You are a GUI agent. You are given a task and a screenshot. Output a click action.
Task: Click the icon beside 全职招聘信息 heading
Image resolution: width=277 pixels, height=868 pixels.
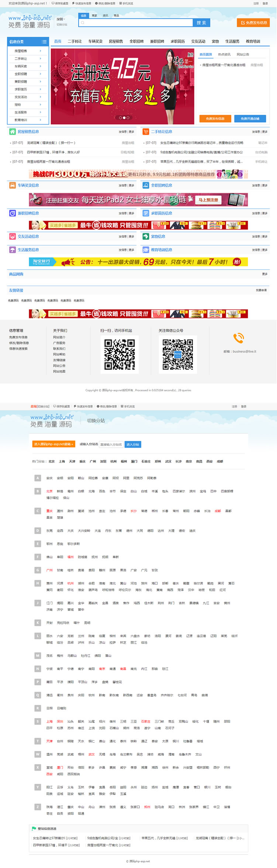click(x=146, y=186)
